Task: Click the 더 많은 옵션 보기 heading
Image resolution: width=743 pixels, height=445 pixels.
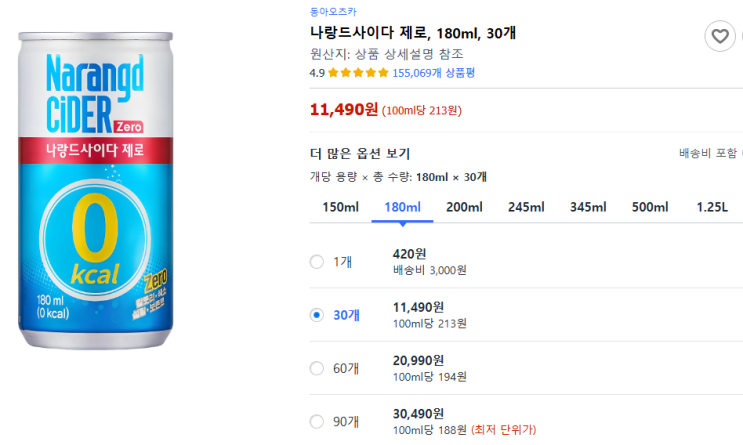Action: (x=360, y=154)
